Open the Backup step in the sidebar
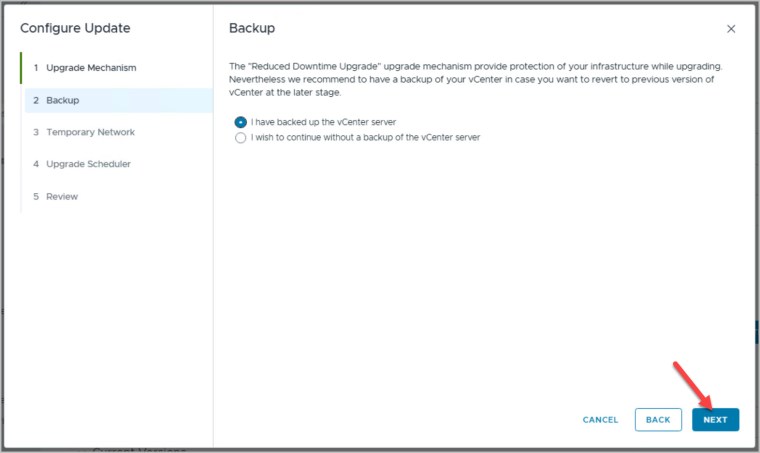760x453 pixels. click(x=62, y=100)
